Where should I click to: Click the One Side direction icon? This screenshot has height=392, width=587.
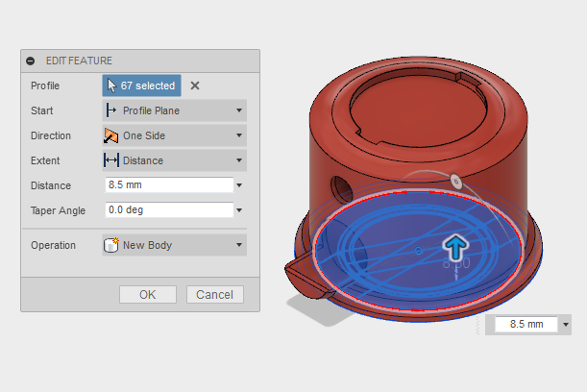[111, 135]
